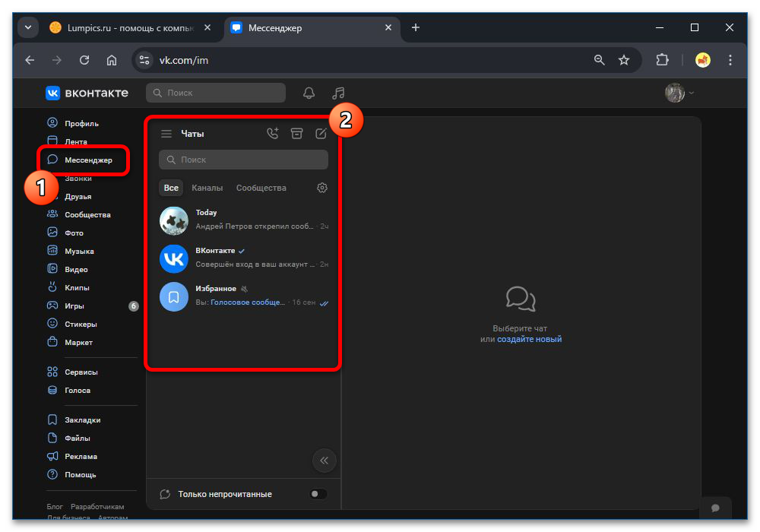Click the Стикеры smiley icon
The image size is (760, 532).
click(52, 323)
